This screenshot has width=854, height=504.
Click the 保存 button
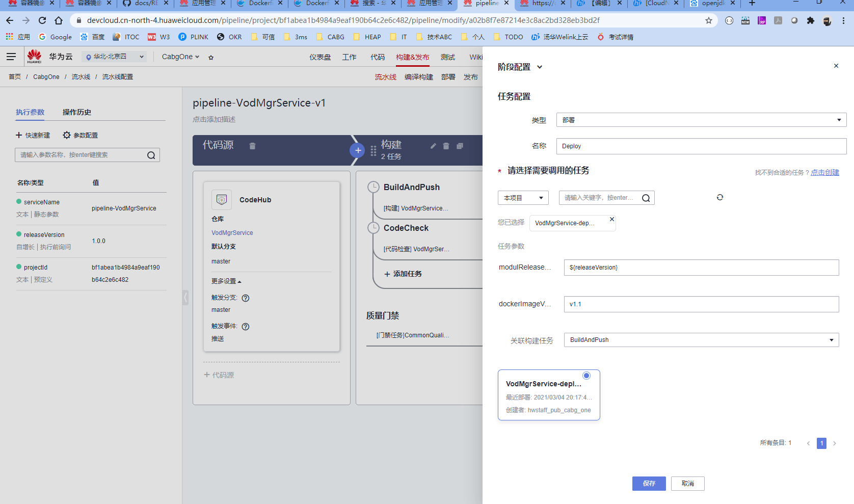(649, 484)
